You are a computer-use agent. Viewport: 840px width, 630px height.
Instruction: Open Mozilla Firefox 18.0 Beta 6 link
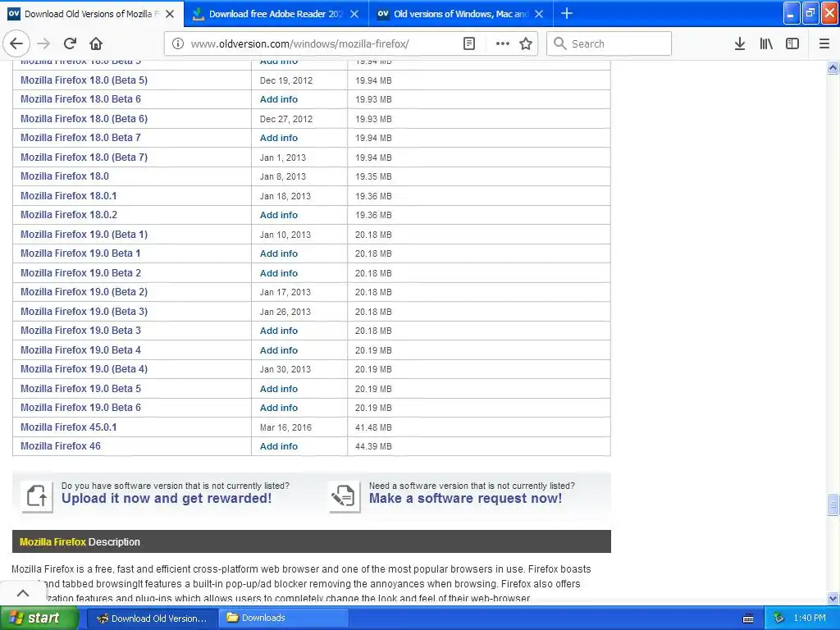(x=81, y=99)
